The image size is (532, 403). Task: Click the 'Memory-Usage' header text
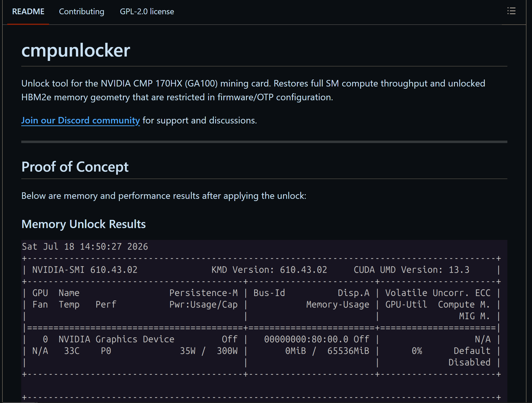(338, 304)
